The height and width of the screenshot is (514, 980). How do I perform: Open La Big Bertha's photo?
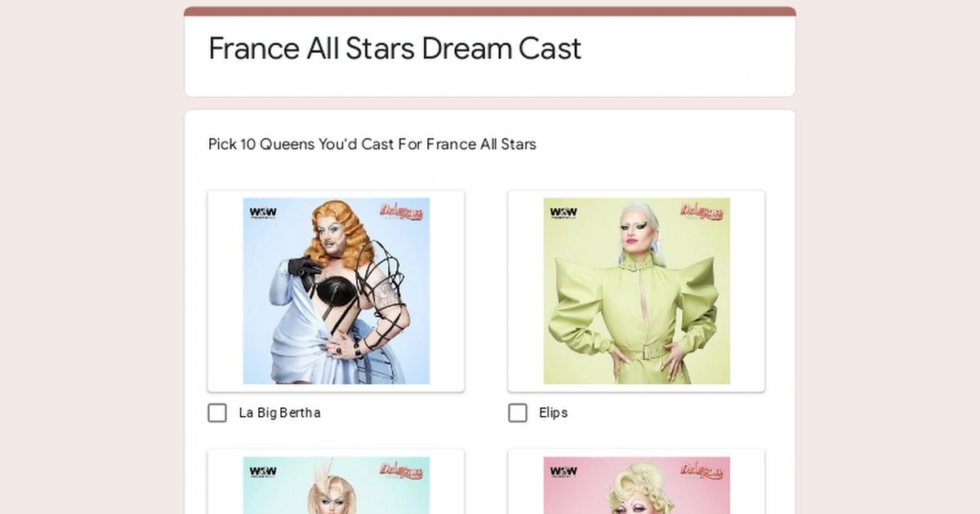click(336, 290)
